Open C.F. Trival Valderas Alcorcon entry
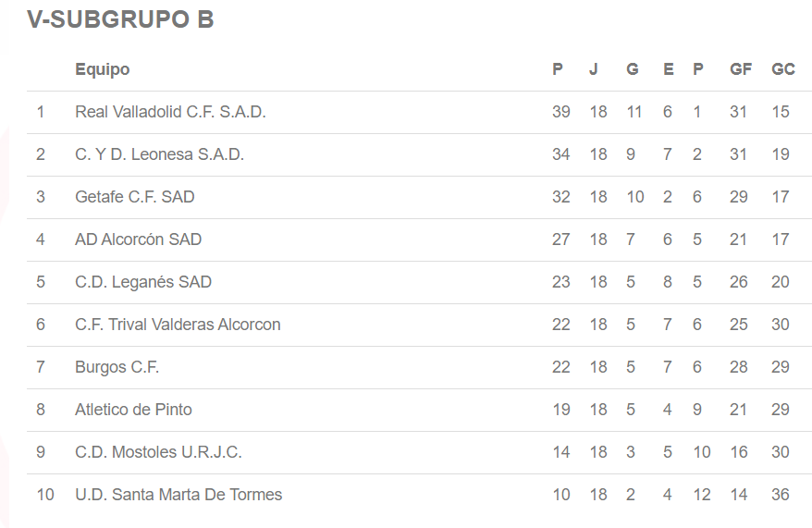Image resolution: width=812 pixels, height=528 pixels. pyautogui.click(x=178, y=325)
